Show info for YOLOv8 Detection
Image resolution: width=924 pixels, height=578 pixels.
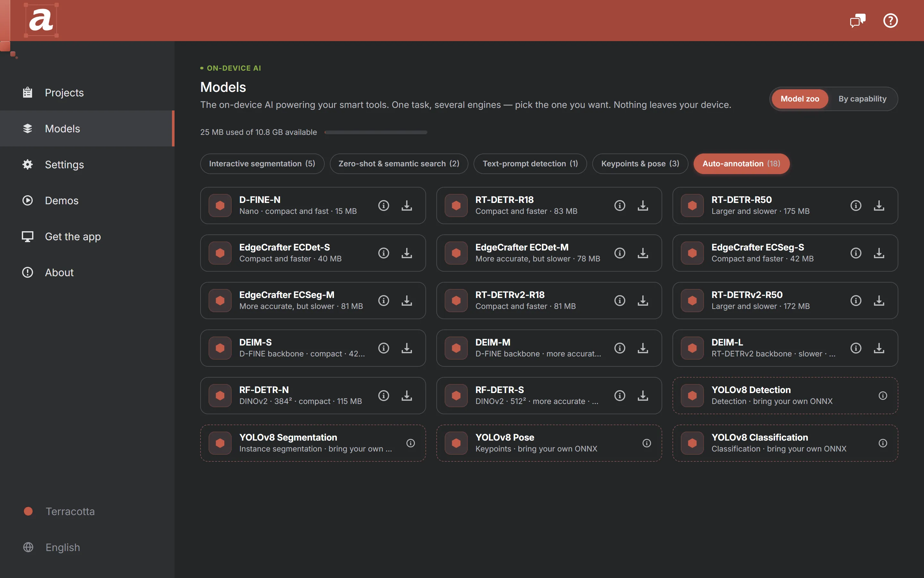tap(882, 396)
